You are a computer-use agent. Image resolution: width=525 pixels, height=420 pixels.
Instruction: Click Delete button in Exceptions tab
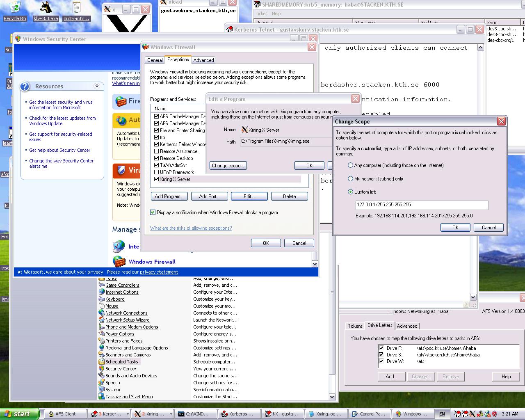click(290, 196)
